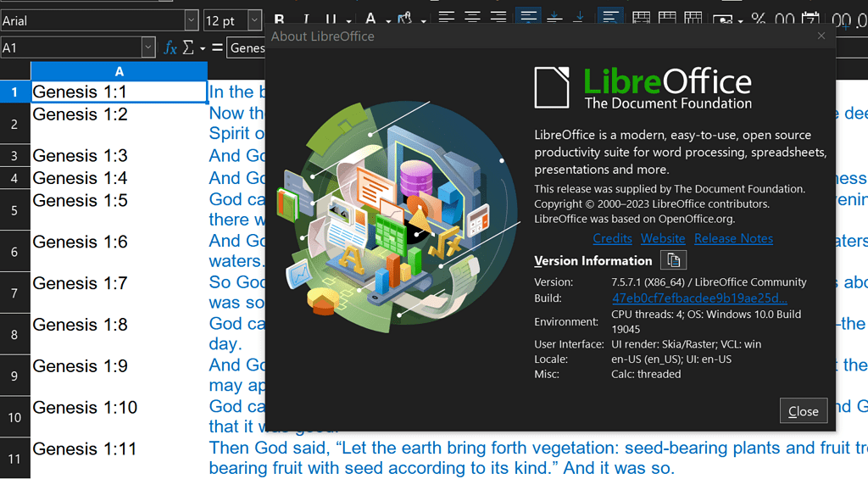This screenshot has height=479, width=868.
Task: Format selection as currency
Action: (x=722, y=20)
